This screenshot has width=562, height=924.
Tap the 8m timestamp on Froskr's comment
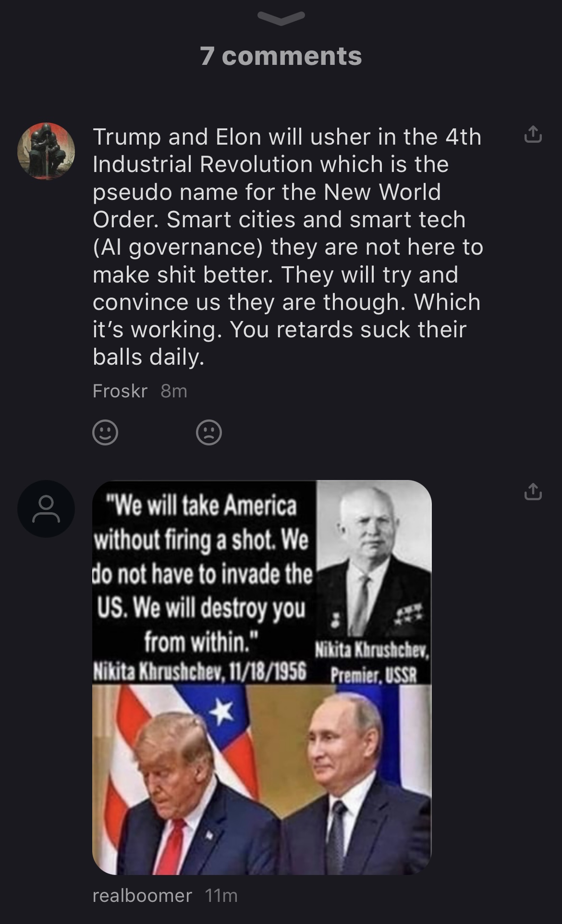coord(173,391)
